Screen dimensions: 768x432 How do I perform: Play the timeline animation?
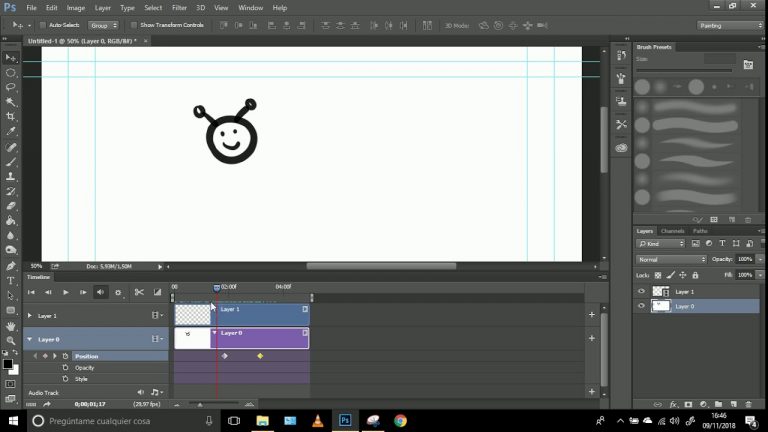(66, 292)
